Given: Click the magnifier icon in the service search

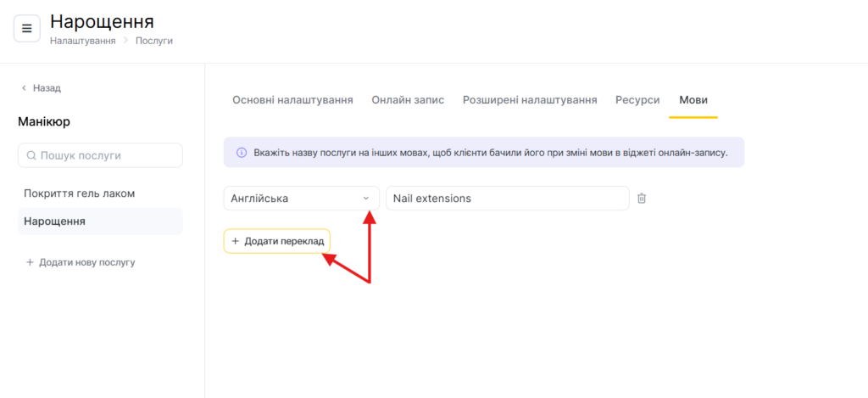Looking at the screenshot, I should coord(31,155).
